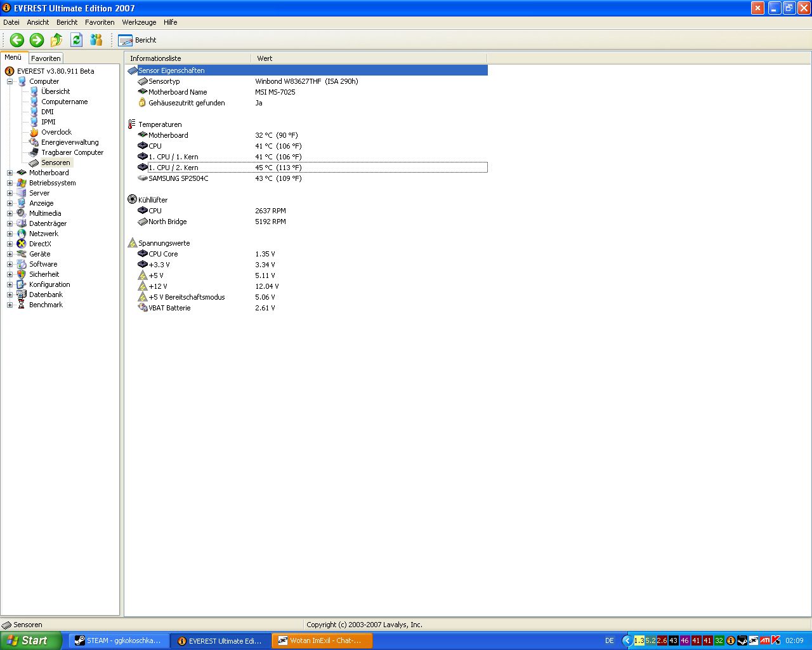
Task: Expand the Datenträger tree node
Action: [x=10, y=223]
